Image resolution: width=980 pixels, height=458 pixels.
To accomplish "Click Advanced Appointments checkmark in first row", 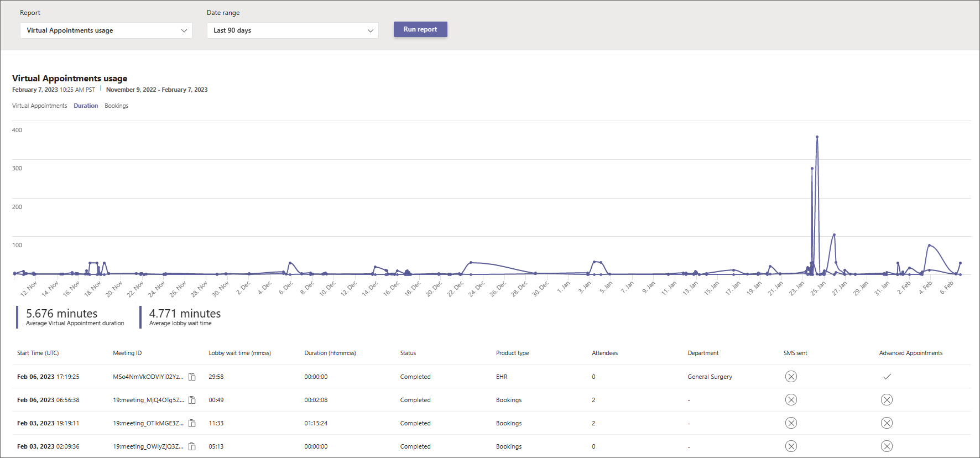I will point(887,377).
